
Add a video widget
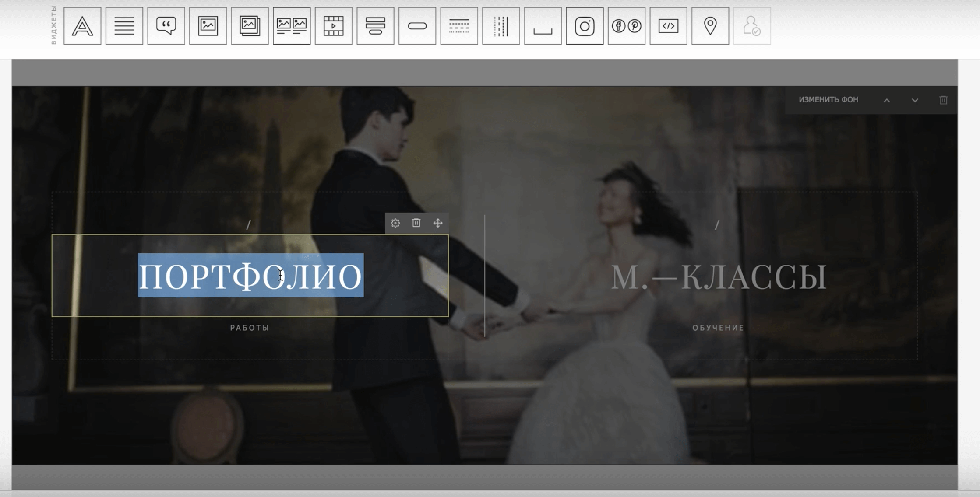[x=333, y=26]
